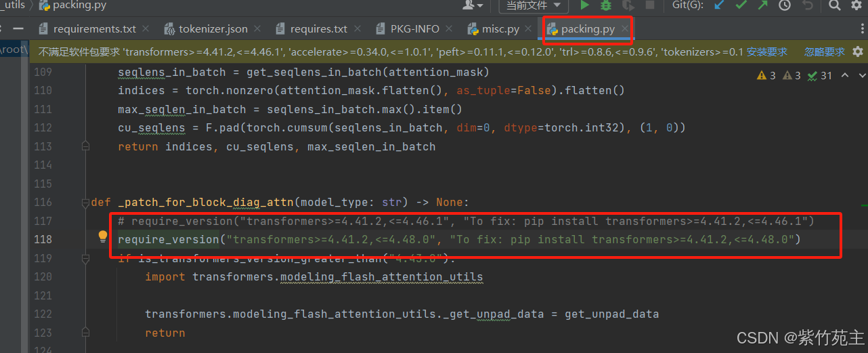Click the return statement on line 113
Viewport: 868px width, 353px height.
point(277,146)
